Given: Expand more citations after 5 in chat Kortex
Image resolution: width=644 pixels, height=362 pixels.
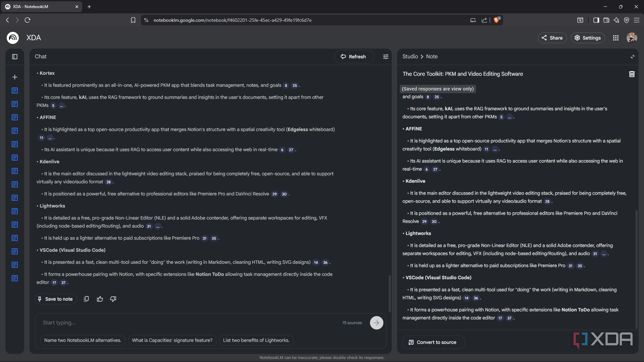Looking at the screenshot, I should pos(61,106).
